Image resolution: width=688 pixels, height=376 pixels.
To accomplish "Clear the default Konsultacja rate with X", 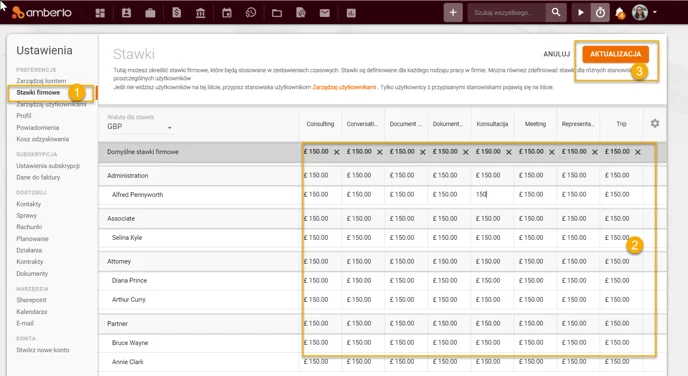I will click(x=509, y=152).
